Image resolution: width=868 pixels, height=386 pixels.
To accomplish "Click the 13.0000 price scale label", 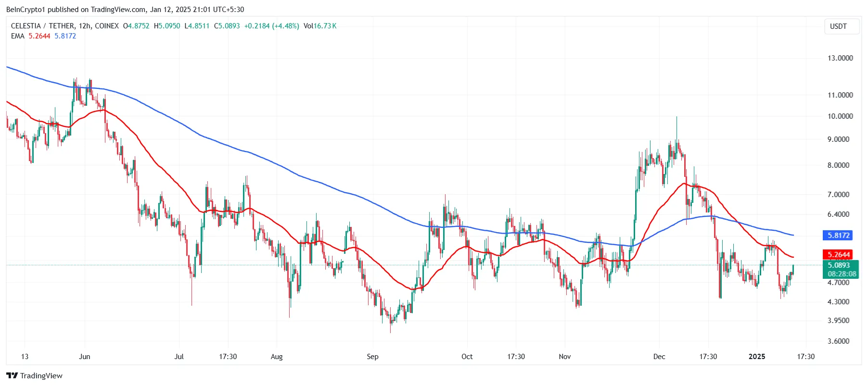I will 840,58.
